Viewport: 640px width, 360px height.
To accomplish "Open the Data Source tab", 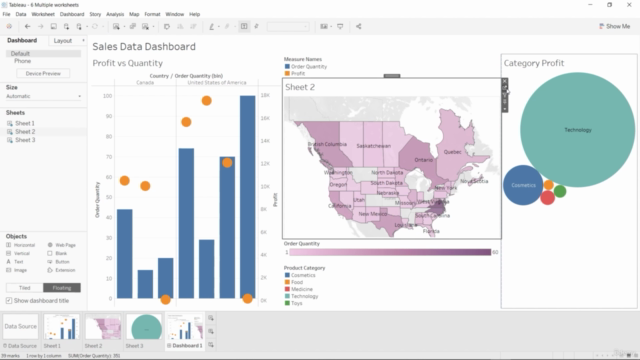I will tap(20, 331).
